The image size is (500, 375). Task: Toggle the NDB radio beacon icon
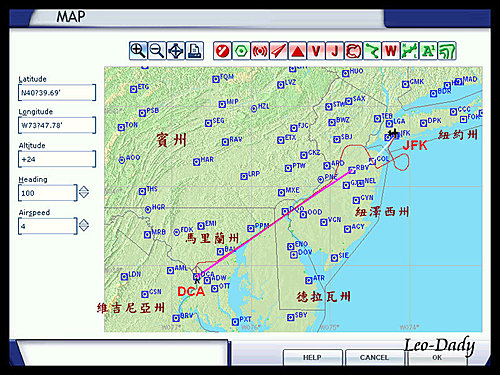click(x=260, y=51)
